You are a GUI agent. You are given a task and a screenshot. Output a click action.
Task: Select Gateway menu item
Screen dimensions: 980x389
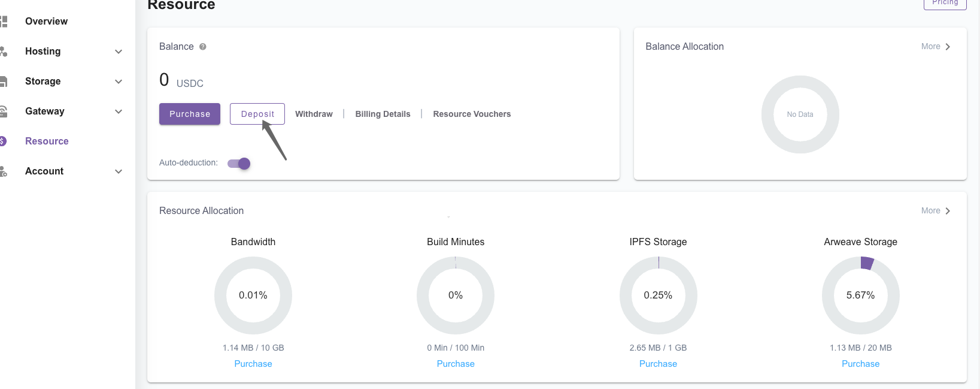(44, 111)
